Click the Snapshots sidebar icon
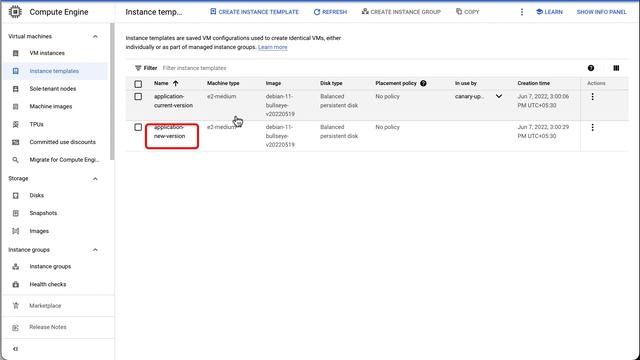Viewport: 640px width, 360px height. point(16,213)
